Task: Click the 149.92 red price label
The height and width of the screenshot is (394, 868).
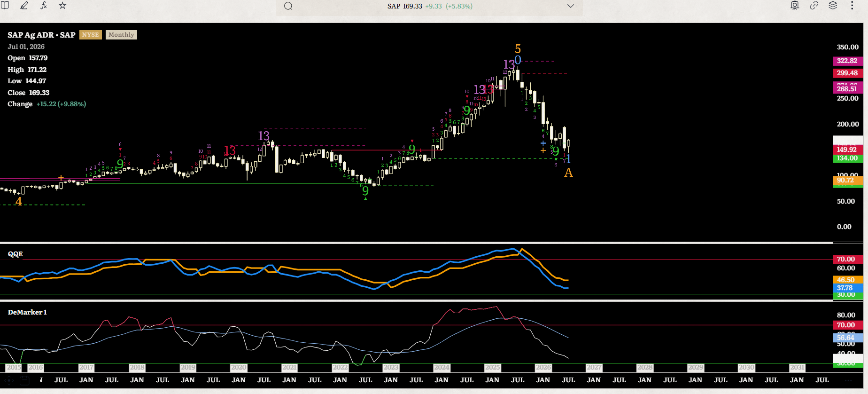Action: (847, 150)
